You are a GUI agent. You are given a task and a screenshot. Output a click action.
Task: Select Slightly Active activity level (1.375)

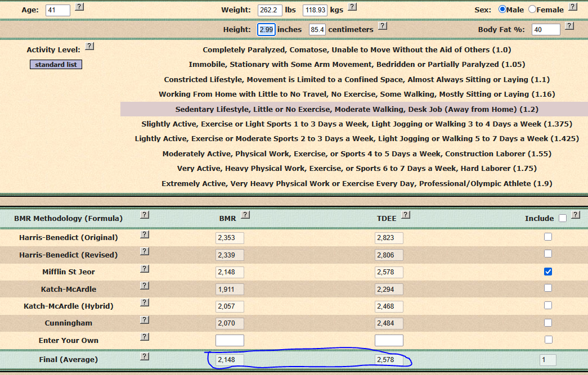click(x=357, y=124)
